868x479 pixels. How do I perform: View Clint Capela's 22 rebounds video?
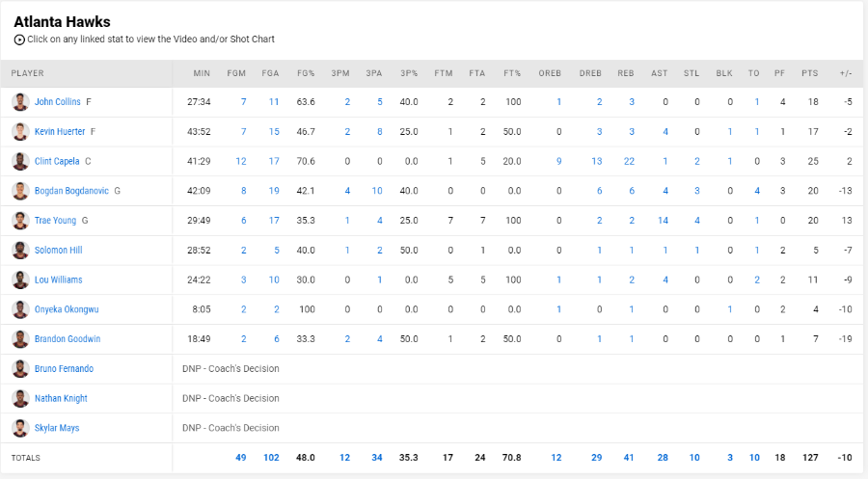(629, 161)
